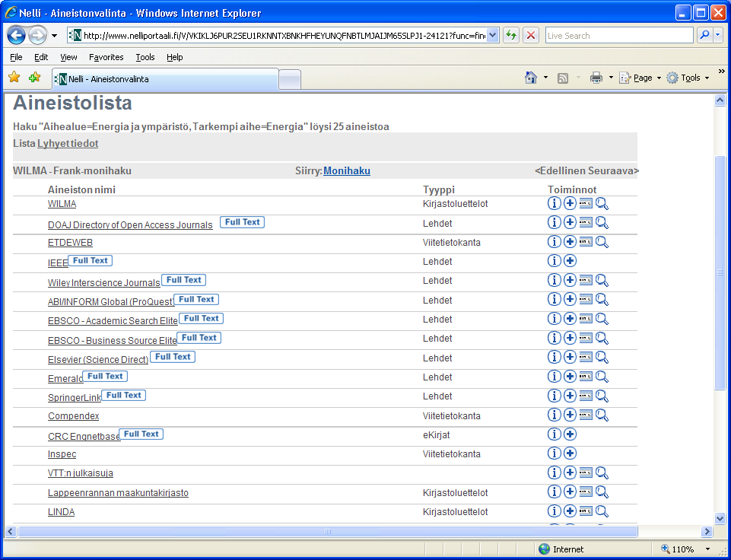
Task: Add Lappeenrannan maakuntakirjasto with plus icon
Action: [x=570, y=492]
